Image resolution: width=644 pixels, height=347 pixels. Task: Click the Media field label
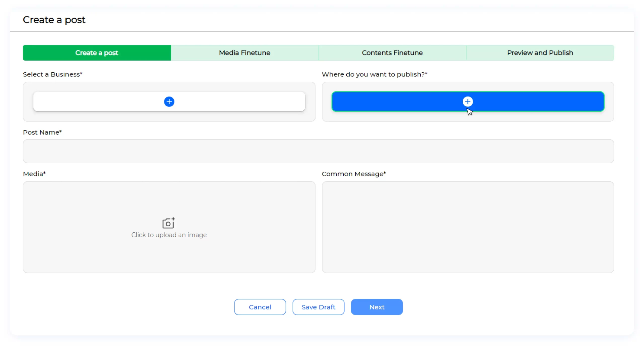(34, 174)
